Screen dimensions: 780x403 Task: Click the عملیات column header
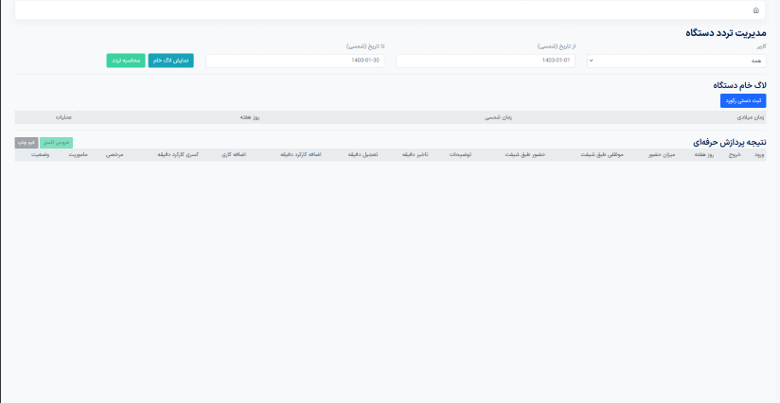[63, 117]
